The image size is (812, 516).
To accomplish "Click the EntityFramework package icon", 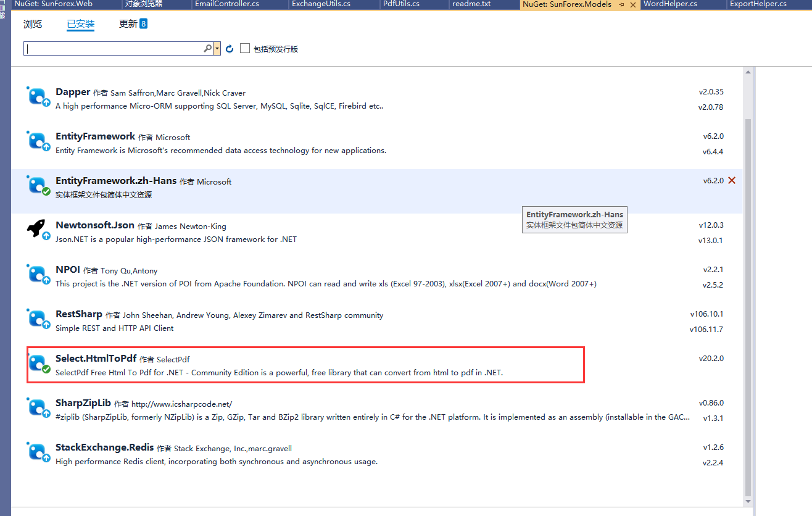I will tap(38, 141).
